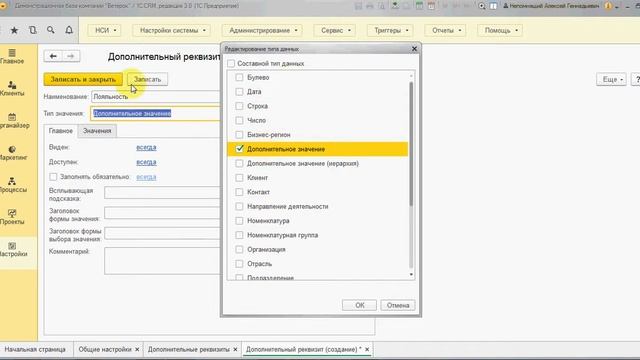Open Проекты section in sidebar
This screenshot has height=360, width=640.
(12, 217)
